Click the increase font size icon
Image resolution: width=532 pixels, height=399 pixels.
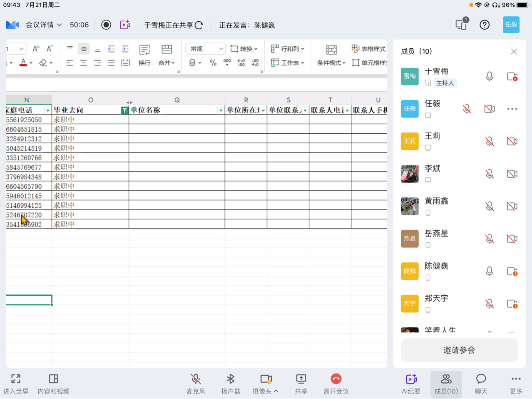(36, 49)
